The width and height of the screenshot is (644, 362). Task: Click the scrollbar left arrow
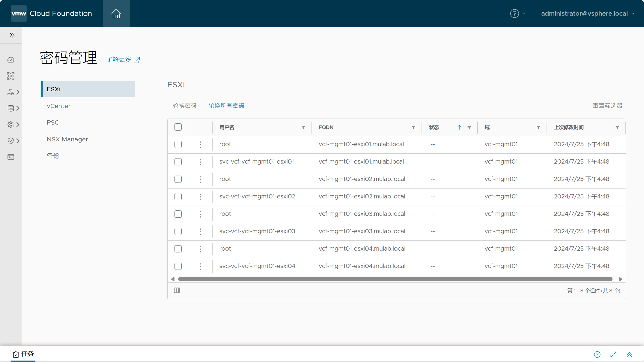[173, 279]
